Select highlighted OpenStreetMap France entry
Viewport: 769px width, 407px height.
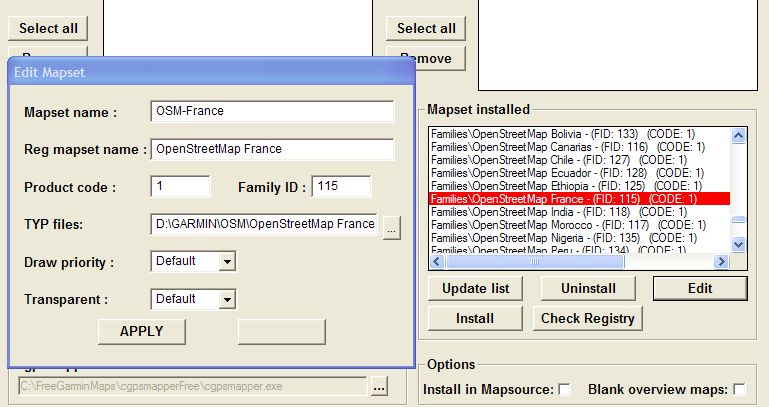[579, 199]
